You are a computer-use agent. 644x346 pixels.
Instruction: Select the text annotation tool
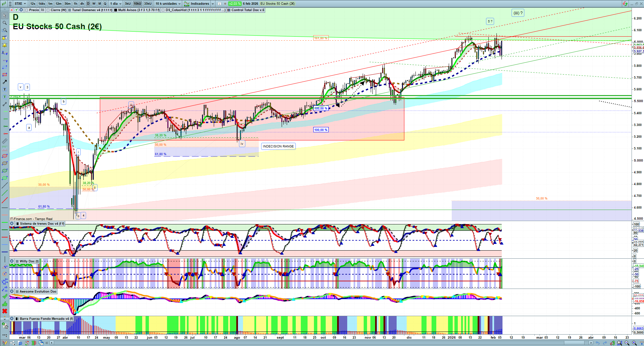point(5,89)
